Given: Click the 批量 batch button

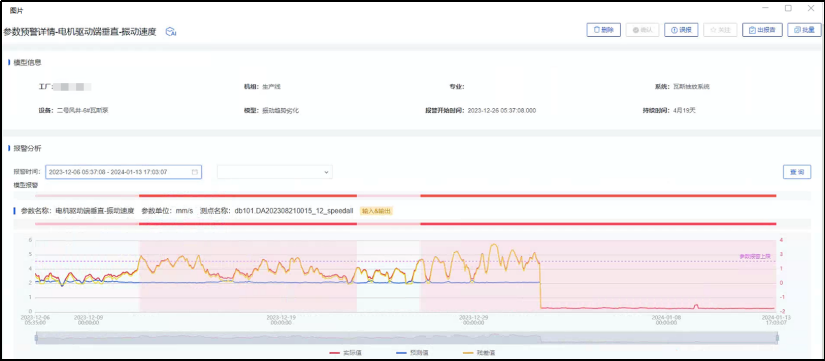Looking at the screenshot, I should coord(804,30).
